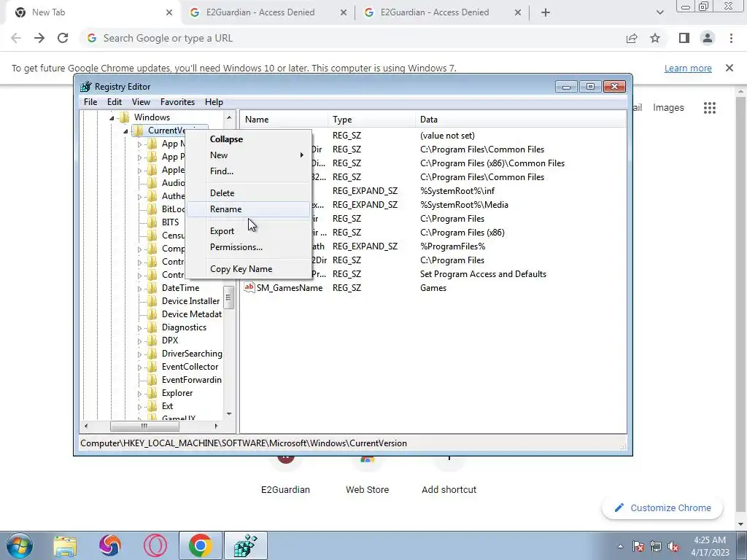Click the Registry Editor title bar icon

coord(86,87)
